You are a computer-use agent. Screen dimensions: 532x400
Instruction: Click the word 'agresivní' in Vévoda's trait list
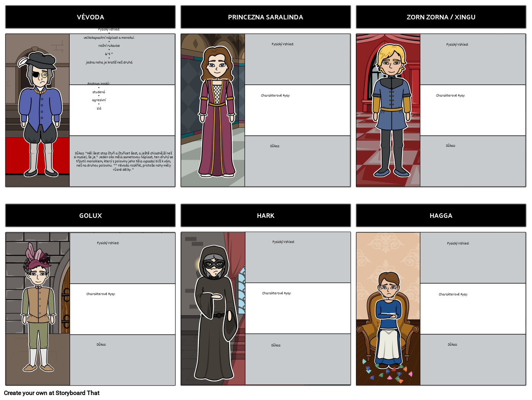click(x=100, y=100)
